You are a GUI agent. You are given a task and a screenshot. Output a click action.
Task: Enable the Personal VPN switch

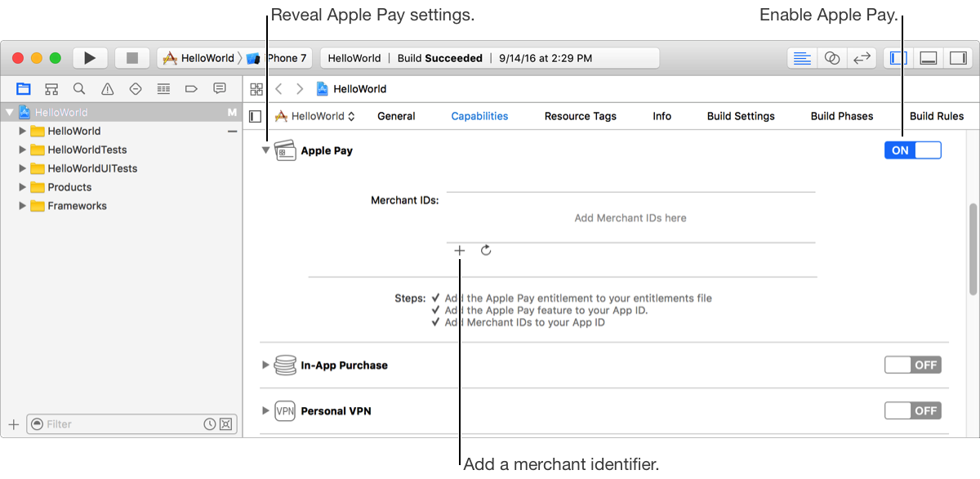coord(913,410)
